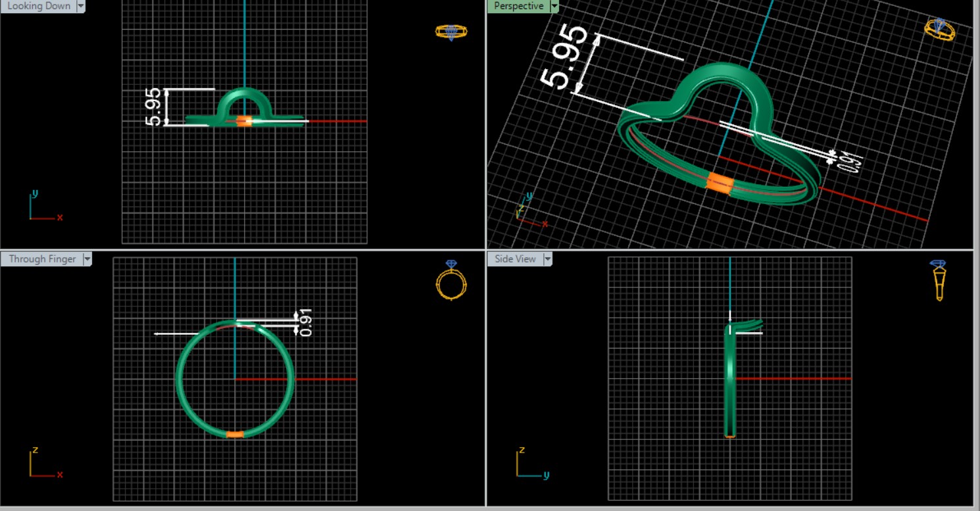Viewport: 980px width, 511px height.
Task: Select the Side View viewport title
Action: (515, 259)
